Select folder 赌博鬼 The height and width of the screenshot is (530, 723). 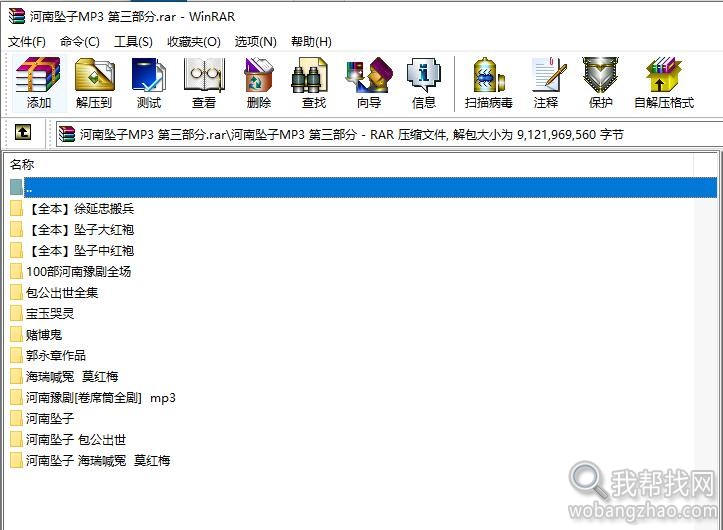[36, 334]
